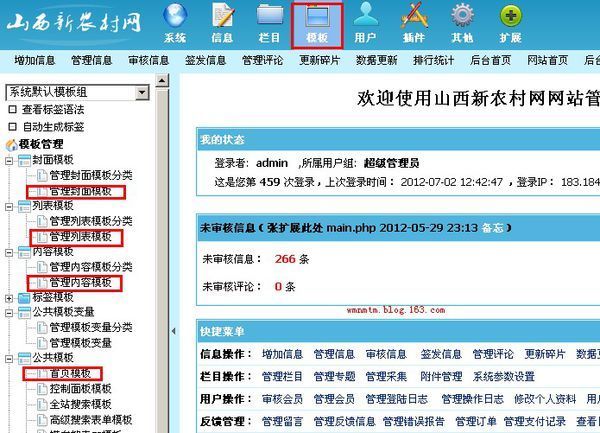The width and height of the screenshot is (600, 433).
Task: Open 审核信息 in the sub-navigation bar
Action: click(x=149, y=60)
